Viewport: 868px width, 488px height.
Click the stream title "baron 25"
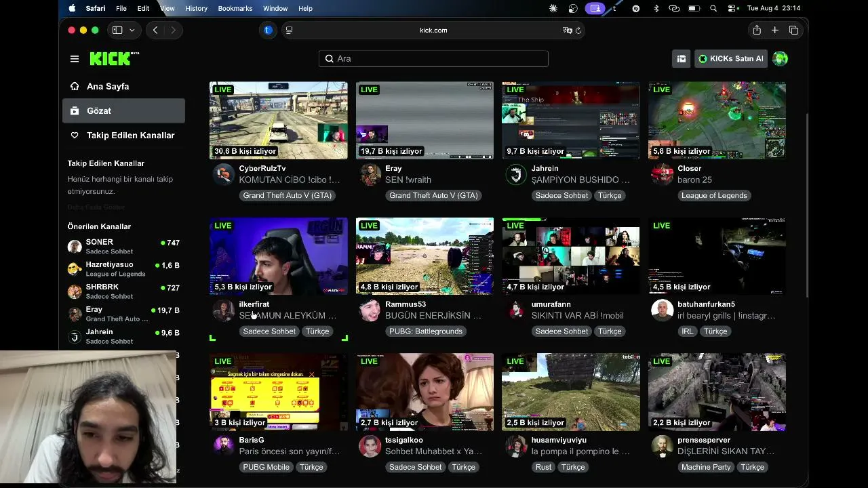(x=694, y=180)
